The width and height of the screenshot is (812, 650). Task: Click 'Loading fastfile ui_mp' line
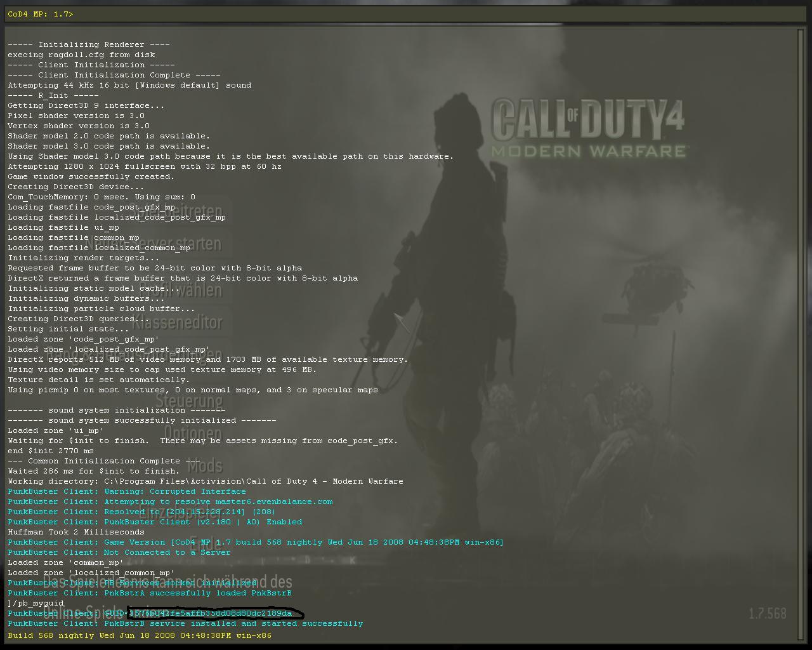click(63, 227)
